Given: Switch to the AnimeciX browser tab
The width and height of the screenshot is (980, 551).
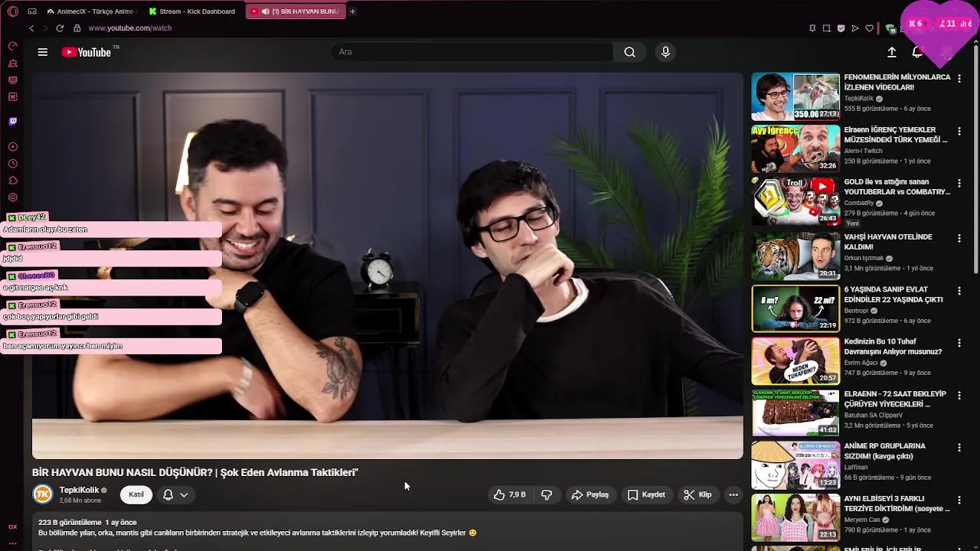Looking at the screenshot, I should pyautogui.click(x=90, y=11).
